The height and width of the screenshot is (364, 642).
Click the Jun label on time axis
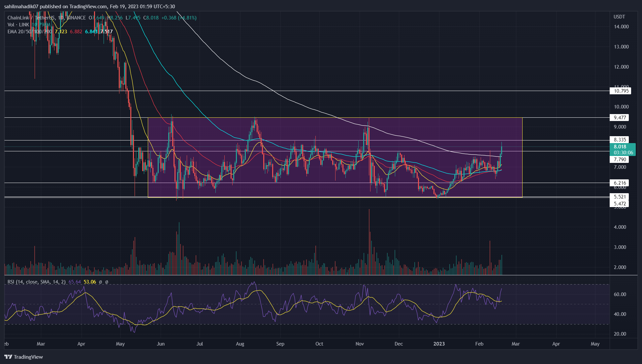(161, 344)
